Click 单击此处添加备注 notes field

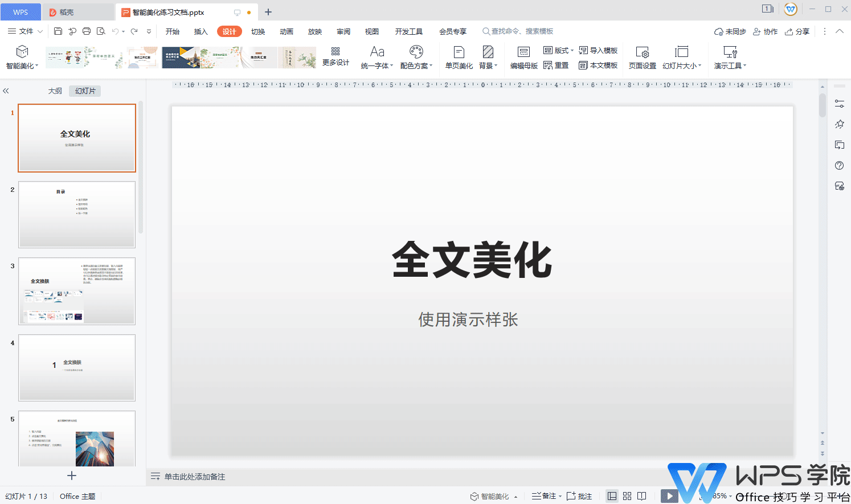point(195,477)
